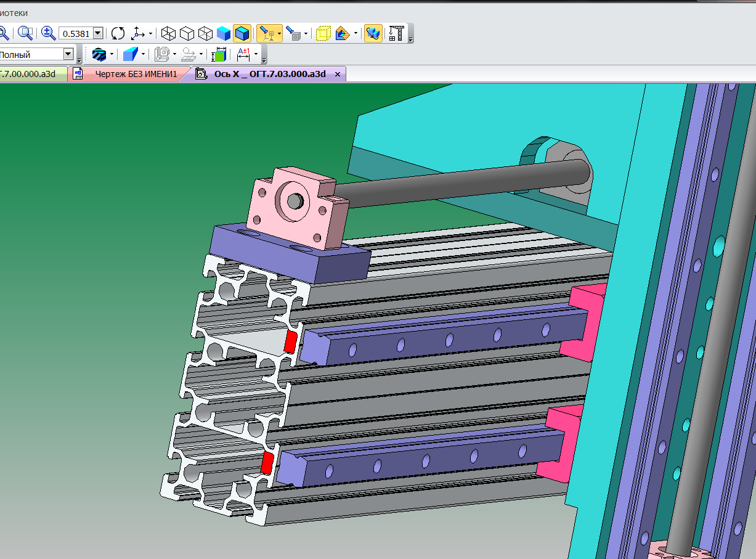
Task: Toggle the highlighted perspective view button
Action: 266,33
